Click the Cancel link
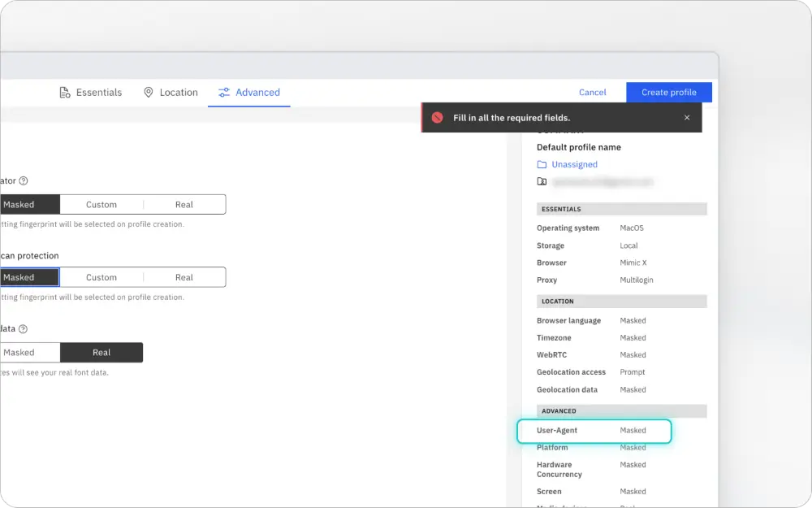 593,93
